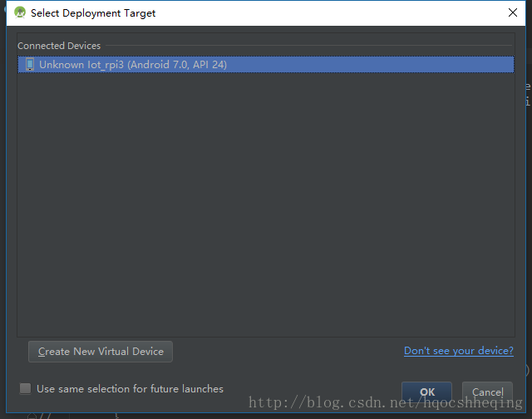Click the phone icon beside Iot_rpi3

pos(30,65)
